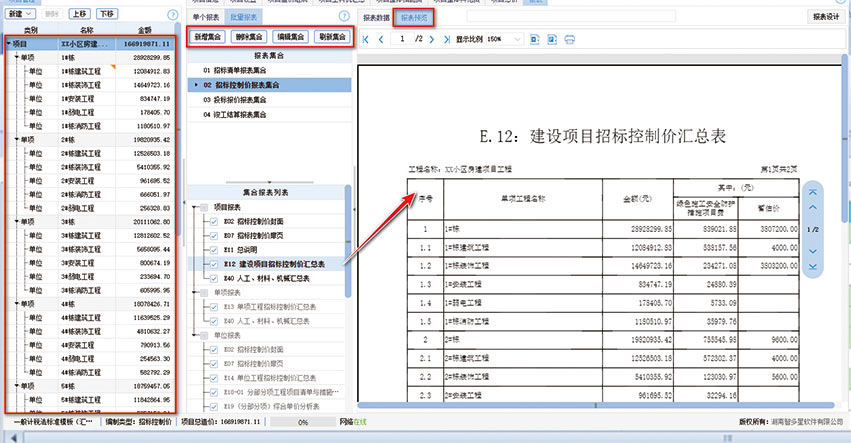851x443 pixels.
Task: Open the 新建 dropdown button
Action: pyautogui.click(x=20, y=15)
